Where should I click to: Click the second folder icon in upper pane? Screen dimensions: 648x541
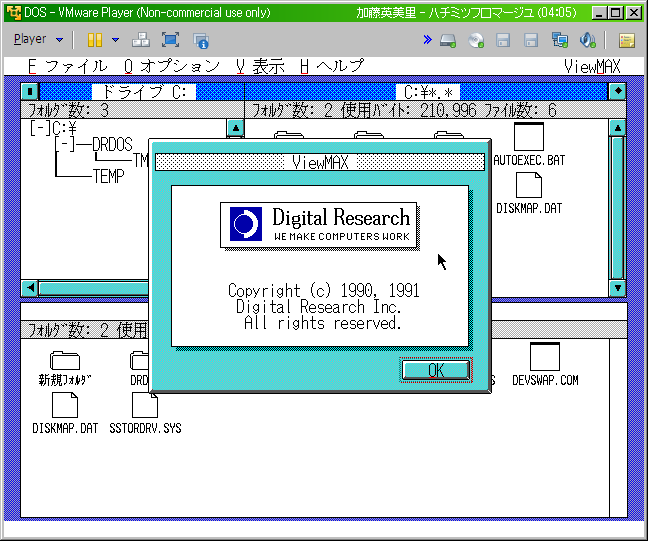[x=369, y=135]
